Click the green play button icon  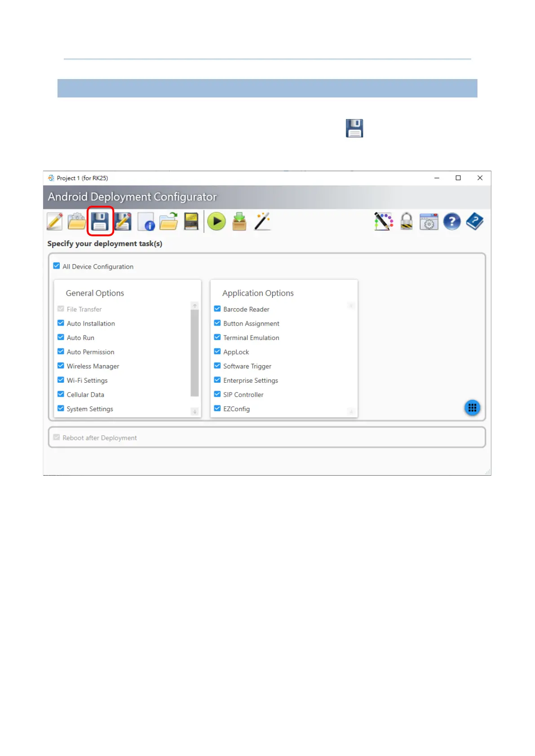click(x=217, y=221)
